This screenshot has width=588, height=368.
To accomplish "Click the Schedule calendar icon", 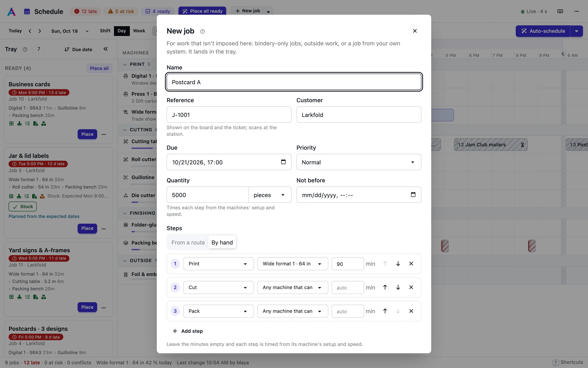I will tap(27, 11).
